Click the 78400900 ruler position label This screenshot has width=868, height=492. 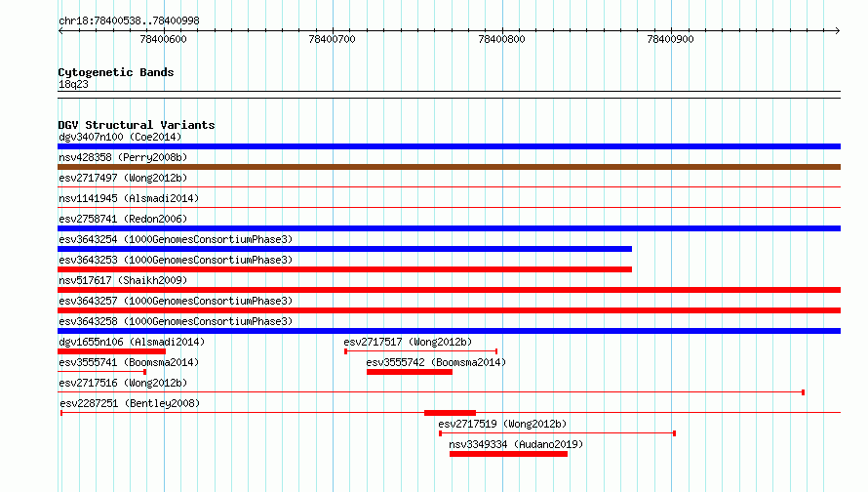[x=670, y=39]
